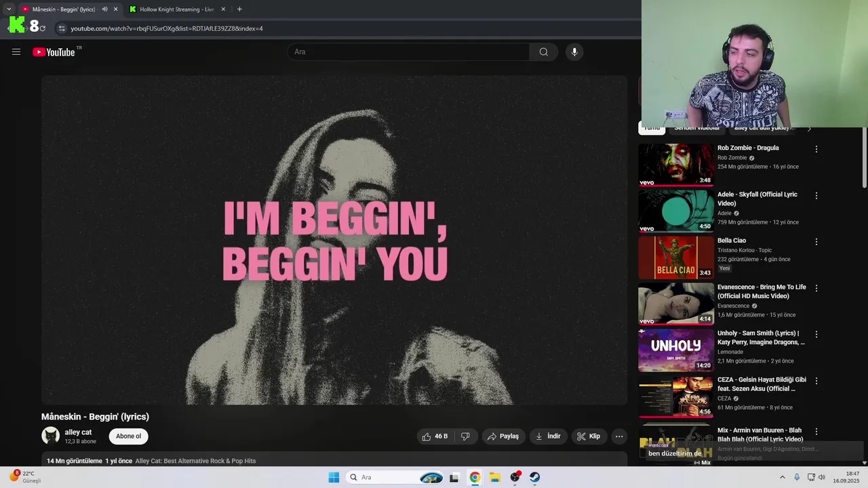This screenshot has width=868, height=488.
Task: Click the browser address bar URL
Action: point(167,28)
